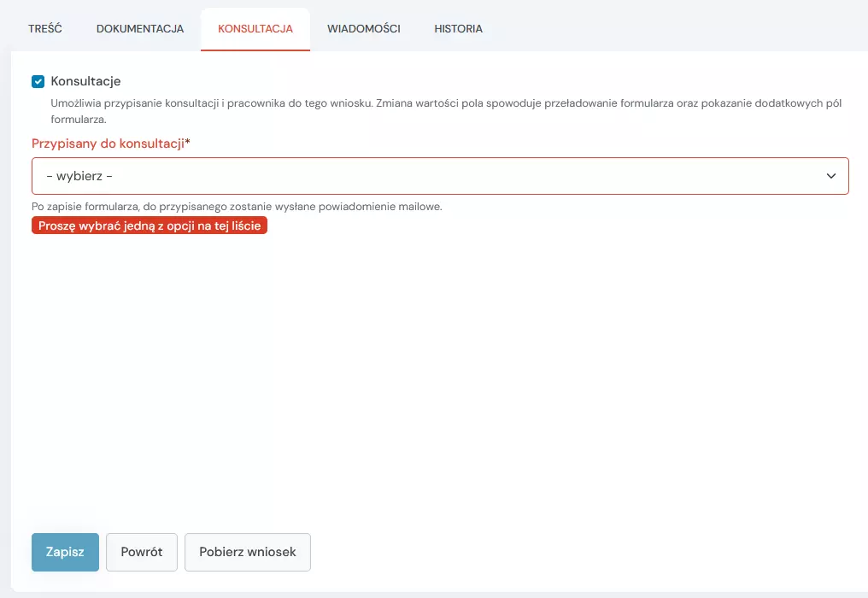Click the "Przypisany do konsultacji" field label

(x=108, y=144)
